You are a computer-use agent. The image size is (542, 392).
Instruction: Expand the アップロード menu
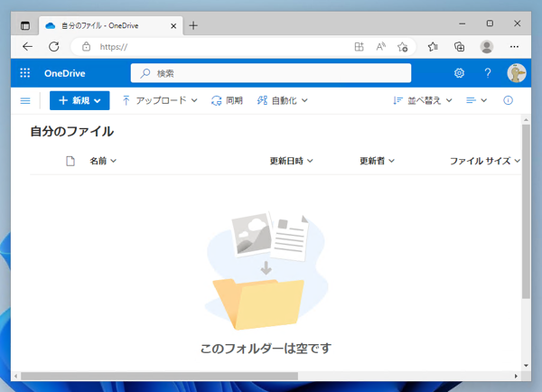[x=160, y=100]
